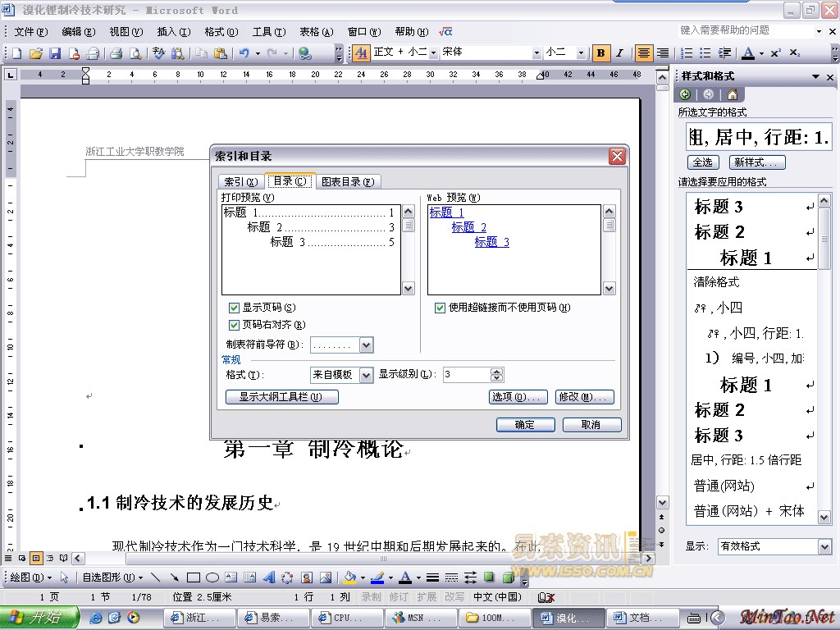The width and height of the screenshot is (840, 630).
Task: Switch to the 图表目录 tab
Action: click(348, 182)
